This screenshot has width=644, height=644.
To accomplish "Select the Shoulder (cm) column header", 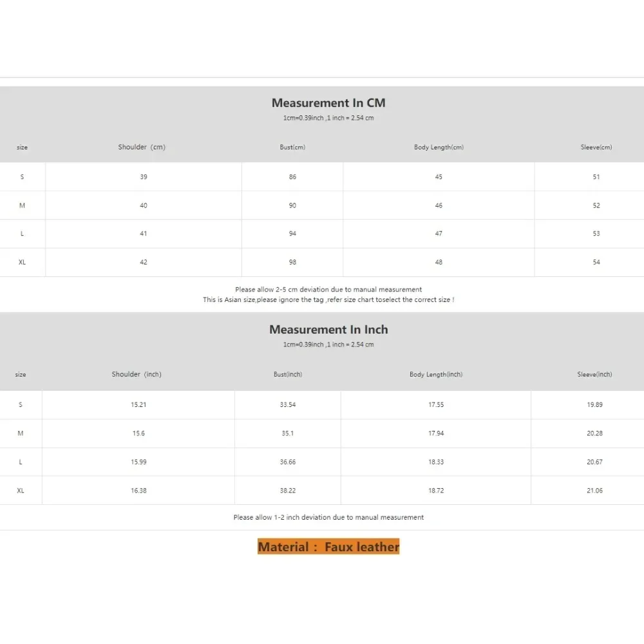I will pos(142,147).
